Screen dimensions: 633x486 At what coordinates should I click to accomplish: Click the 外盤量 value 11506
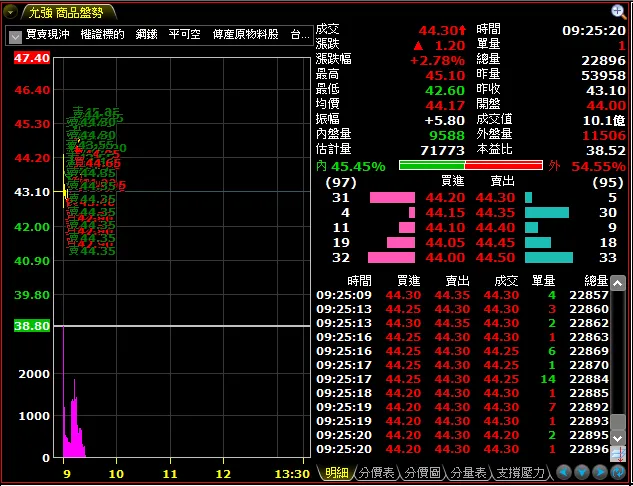pyautogui.click(x=604, y=135)
